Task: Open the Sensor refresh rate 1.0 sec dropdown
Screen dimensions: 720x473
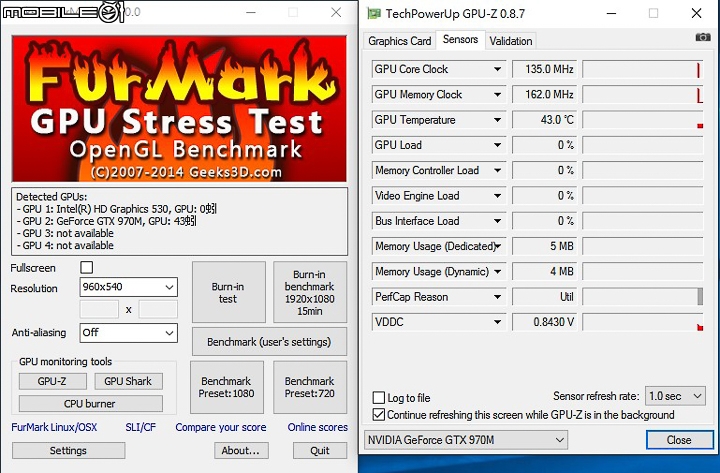Action: tap(675, 396)
